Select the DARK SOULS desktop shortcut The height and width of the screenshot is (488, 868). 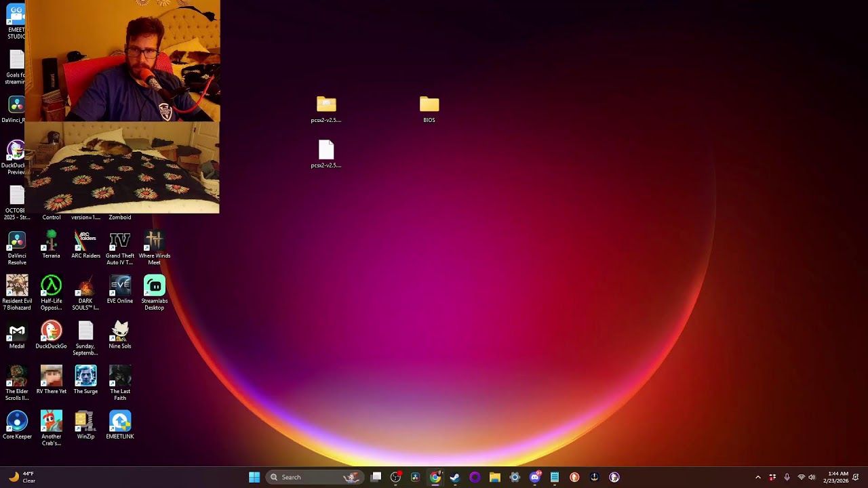[x=85, y=293]
